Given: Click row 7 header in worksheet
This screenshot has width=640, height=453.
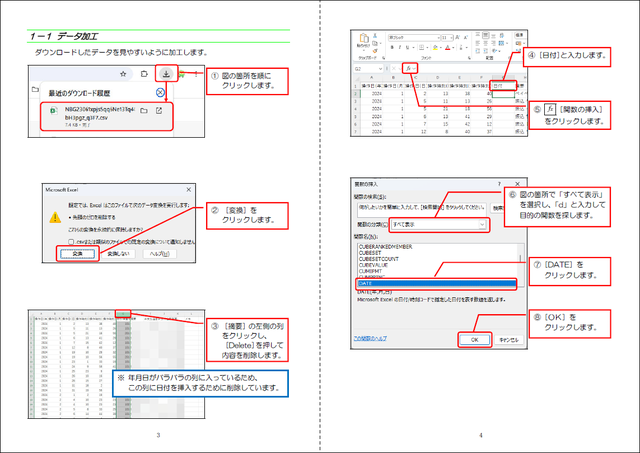Looking at the screenshot, I should 355,132.
